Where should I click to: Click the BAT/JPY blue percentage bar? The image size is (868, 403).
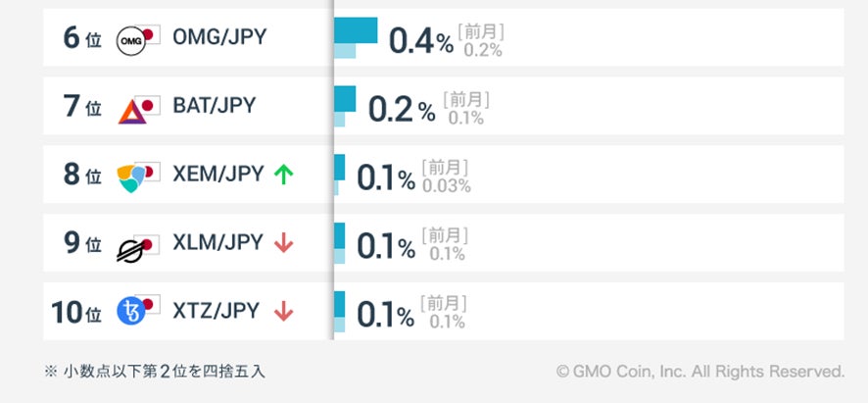pyautogui.click(x=345, y=98)
